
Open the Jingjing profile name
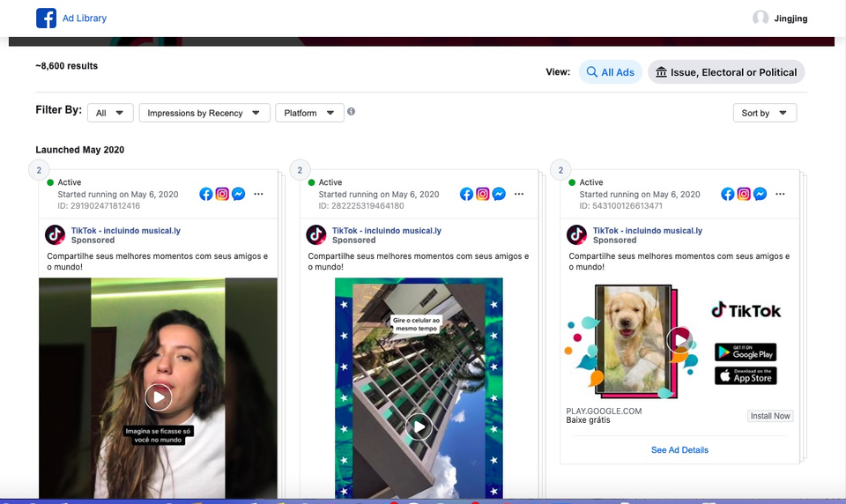tap(790, 19)
